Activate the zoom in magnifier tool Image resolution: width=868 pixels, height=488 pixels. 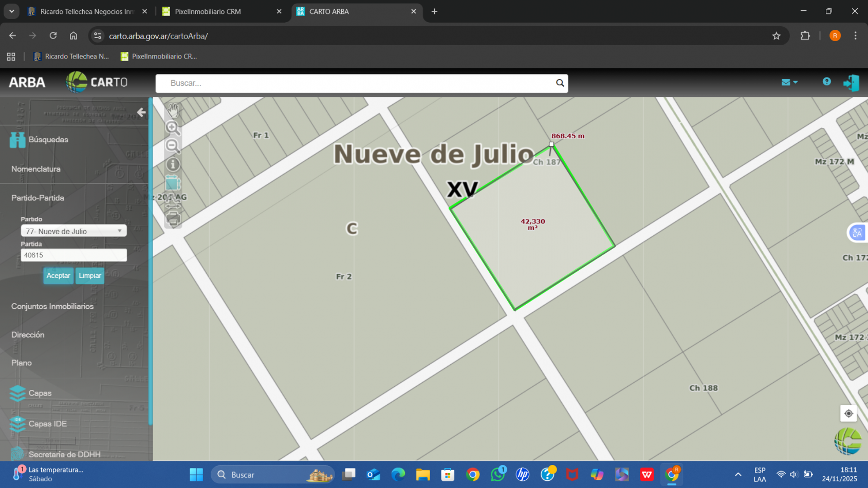[173, 128]
